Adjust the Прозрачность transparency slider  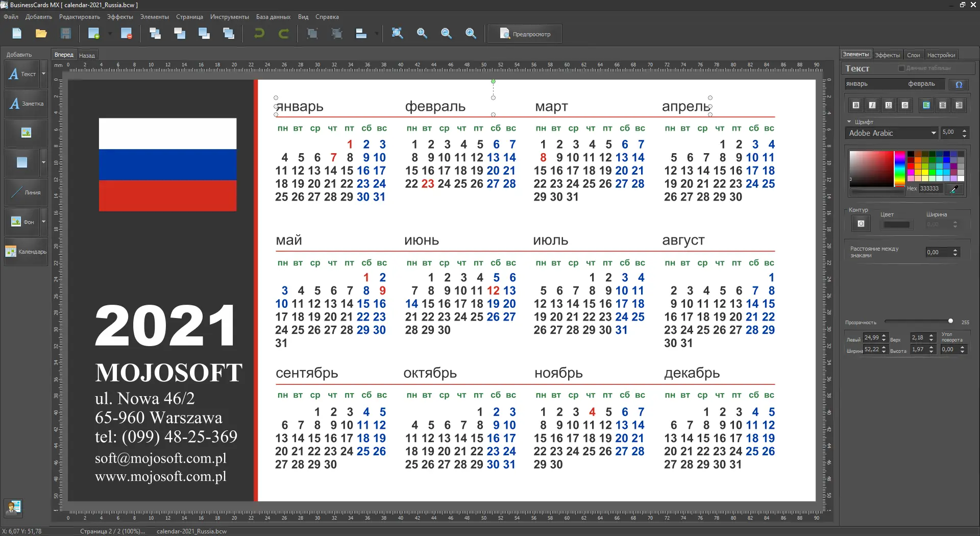(918, 322)
